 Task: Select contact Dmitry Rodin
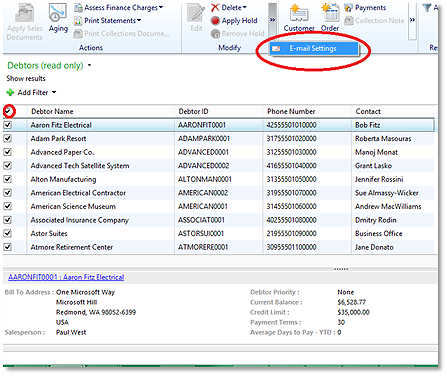pyautogui.click(x=376, y=220)
